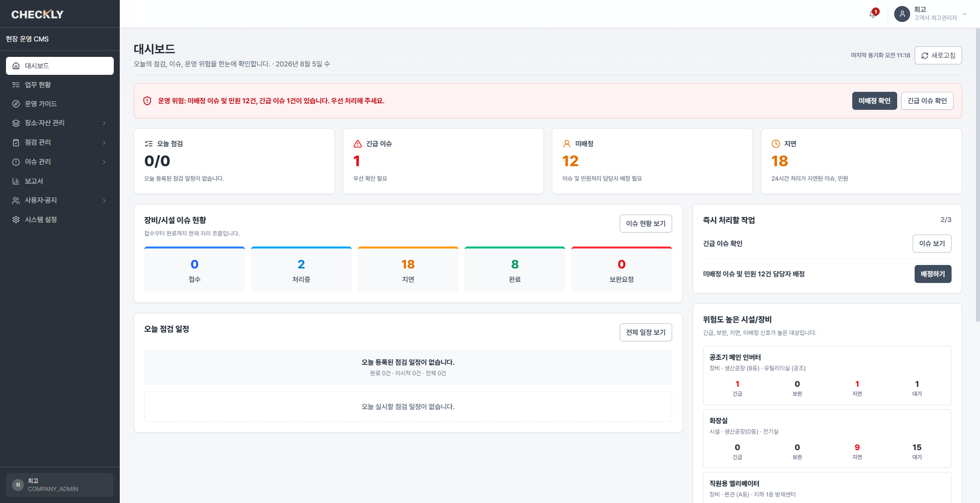Open the 처리중 status tile
The width and height of the screenshot is (980, 503).
[301, 269]
